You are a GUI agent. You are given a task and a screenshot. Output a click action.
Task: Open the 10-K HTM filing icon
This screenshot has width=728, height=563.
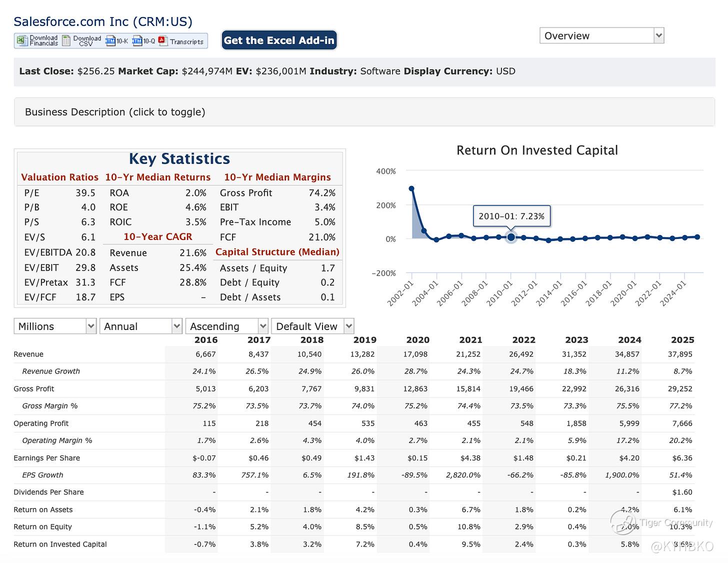(x=110, y=41)
